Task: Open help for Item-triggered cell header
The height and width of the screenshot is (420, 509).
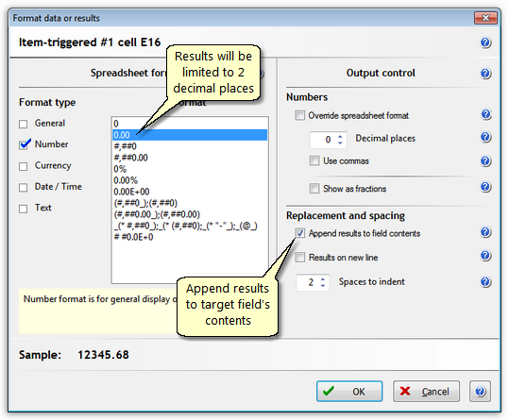Action: (x=485, y=42)
